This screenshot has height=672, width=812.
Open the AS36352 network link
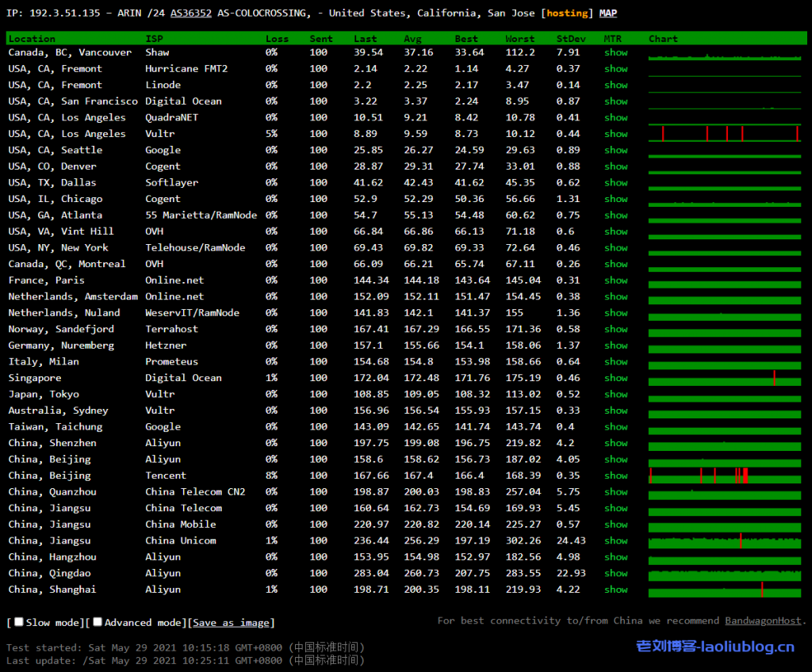(190, 13)
